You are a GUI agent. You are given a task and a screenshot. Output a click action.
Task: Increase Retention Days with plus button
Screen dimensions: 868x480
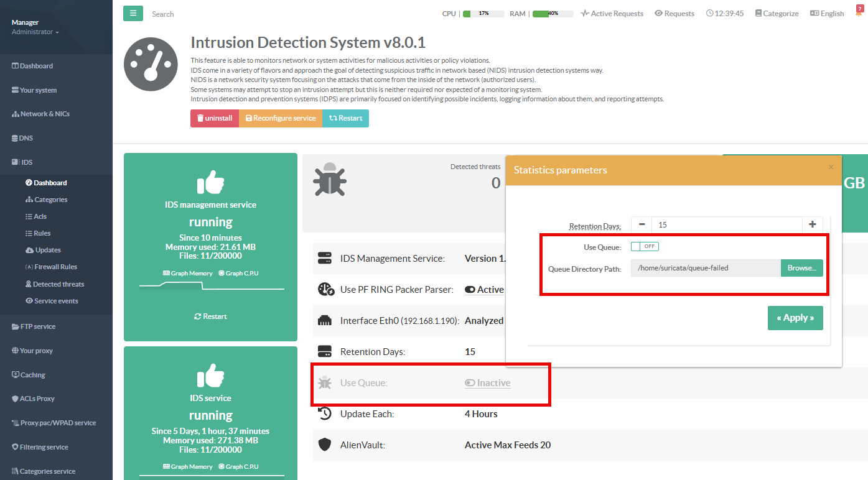[x=812, y=224]
